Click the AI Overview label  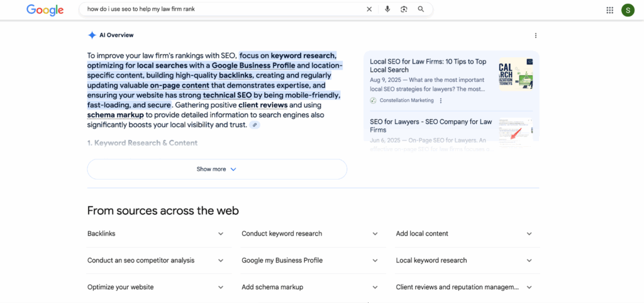tap(116, 35)
